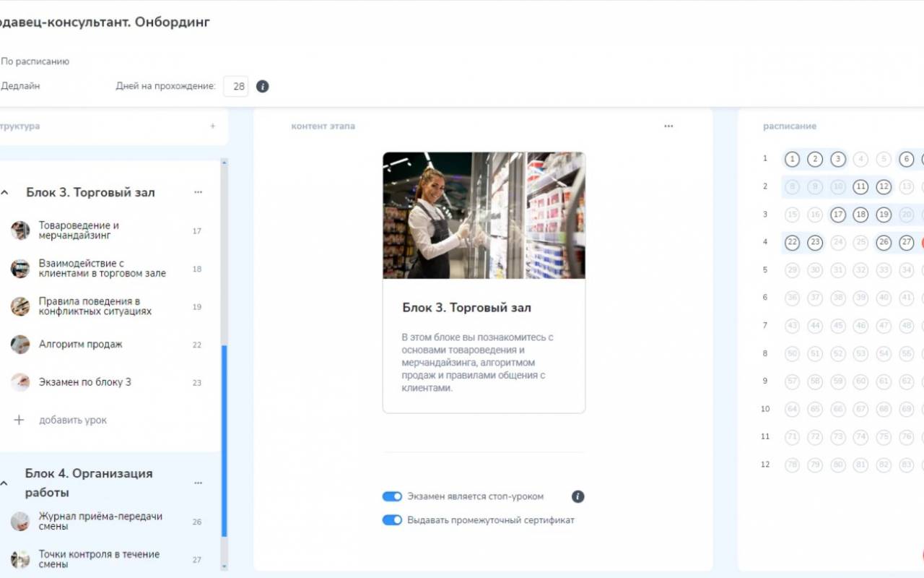
Task: Toggle Выдавать промежуточный сертификат switch
Action: click(392, 520)
